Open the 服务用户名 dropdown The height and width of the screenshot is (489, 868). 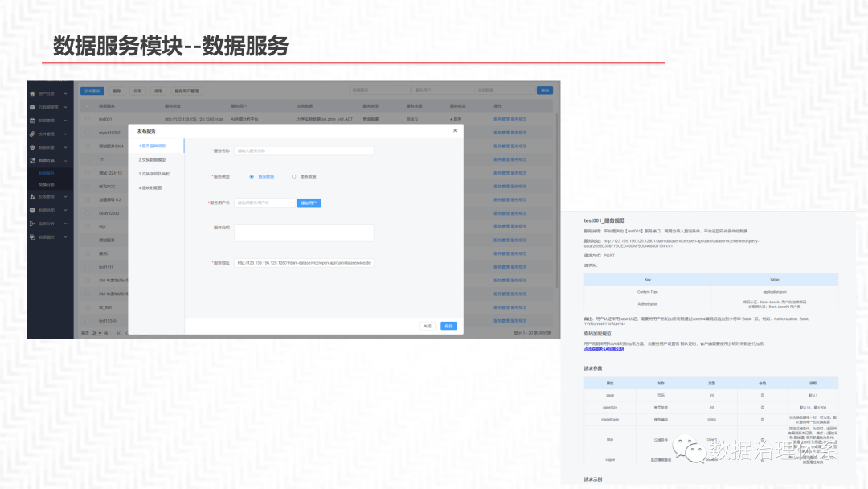point(264,203)
